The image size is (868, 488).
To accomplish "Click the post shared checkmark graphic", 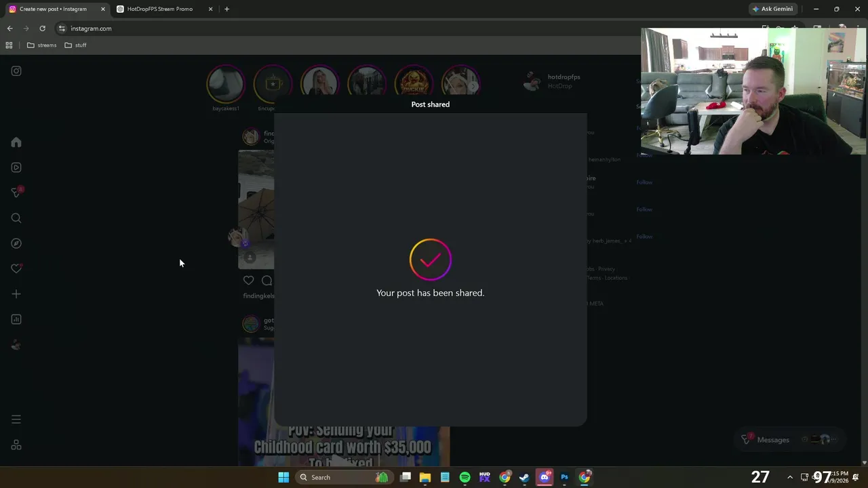I will (430, 259).
